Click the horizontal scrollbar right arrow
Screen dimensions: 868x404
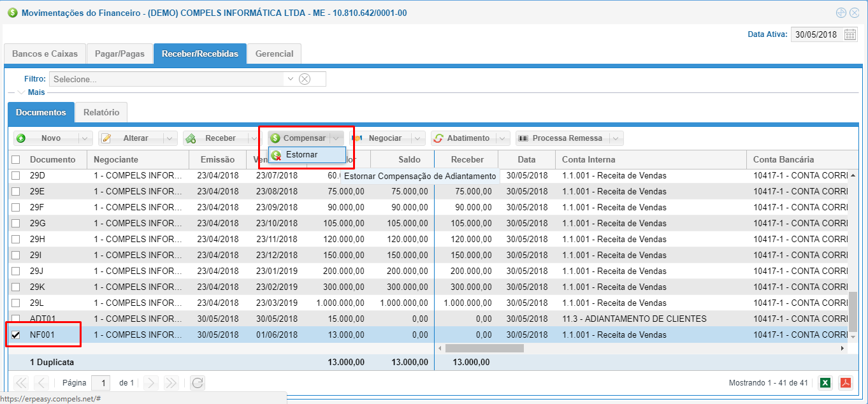pos(843,349)
